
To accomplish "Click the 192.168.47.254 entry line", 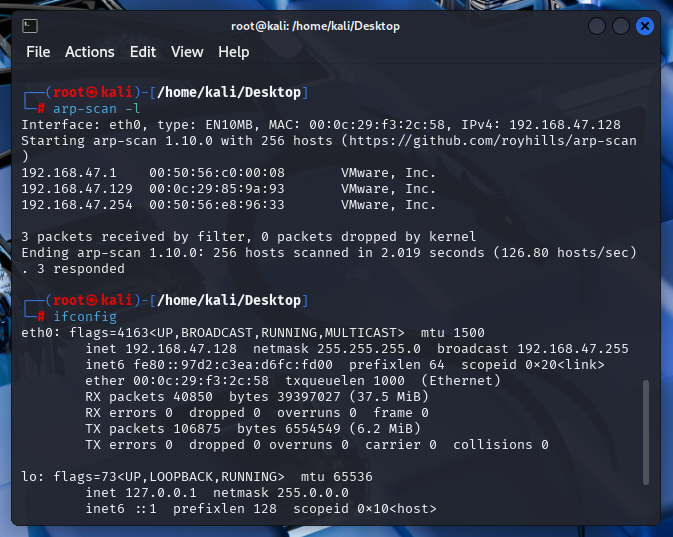I will coord(228,204).
